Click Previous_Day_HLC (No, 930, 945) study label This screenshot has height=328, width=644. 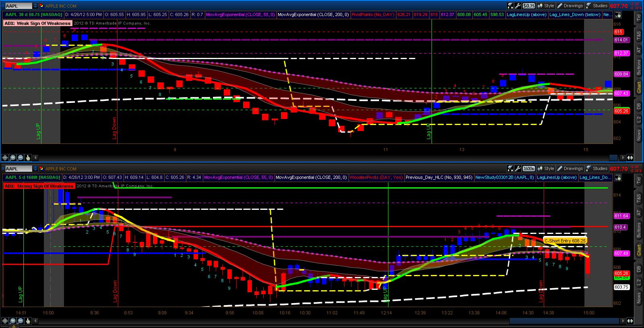pos(439,178)
